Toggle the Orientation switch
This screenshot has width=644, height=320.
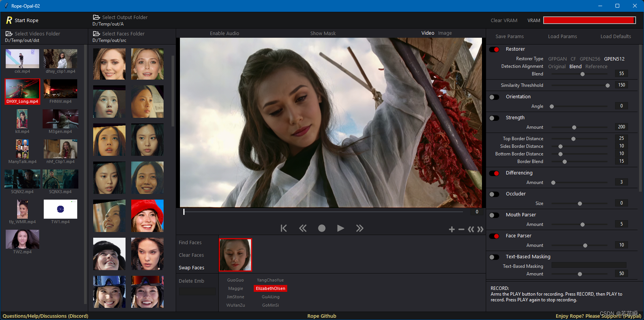point(494,97)
